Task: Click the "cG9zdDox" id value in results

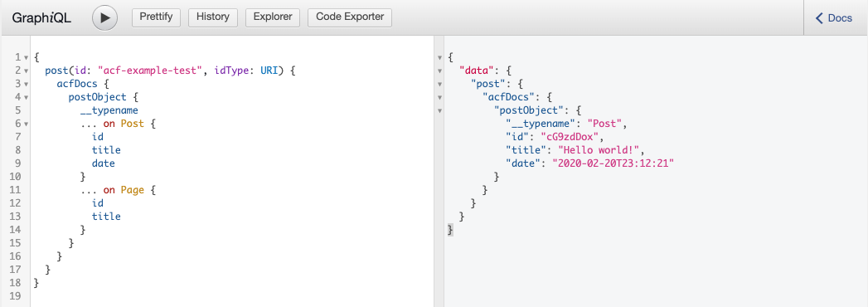Action: 570,137
